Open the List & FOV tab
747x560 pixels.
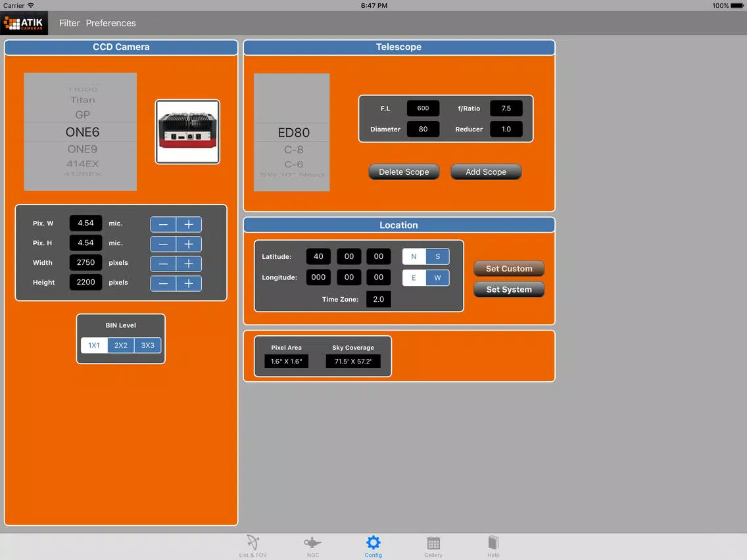tap(253, 546)
